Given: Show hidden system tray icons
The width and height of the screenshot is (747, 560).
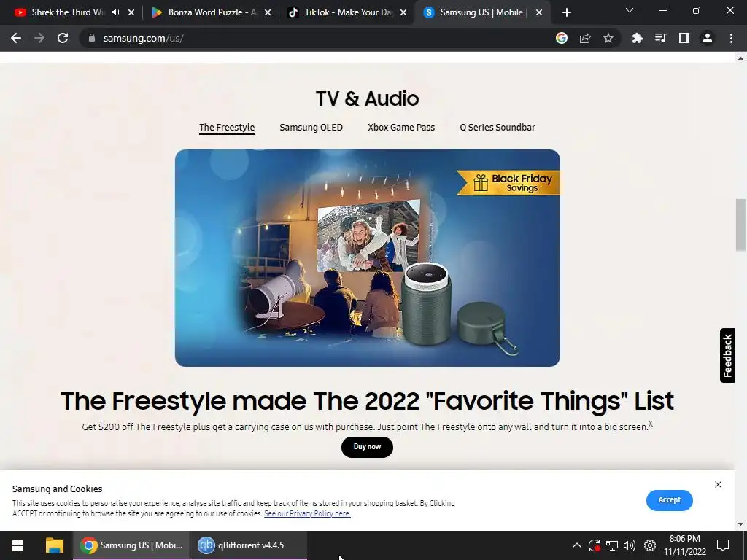Looking at the screenshot, I should pyautogui.click(x=576, y=545).
